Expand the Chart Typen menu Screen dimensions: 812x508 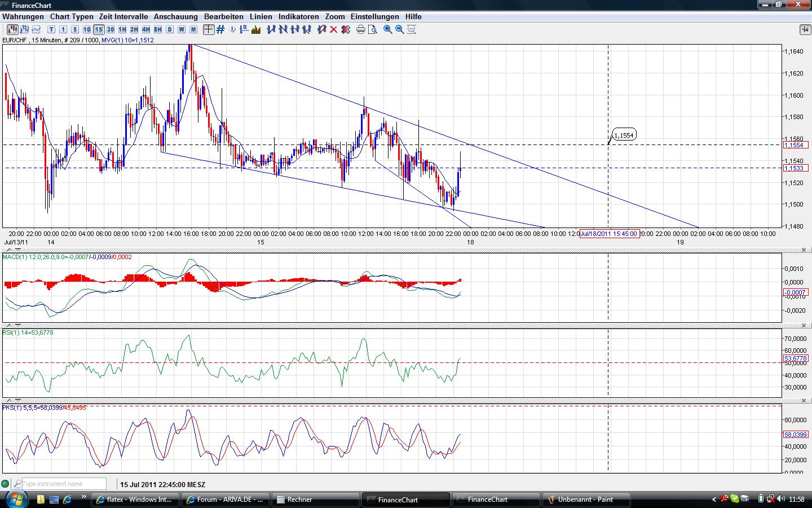click(x=72, y=17)
